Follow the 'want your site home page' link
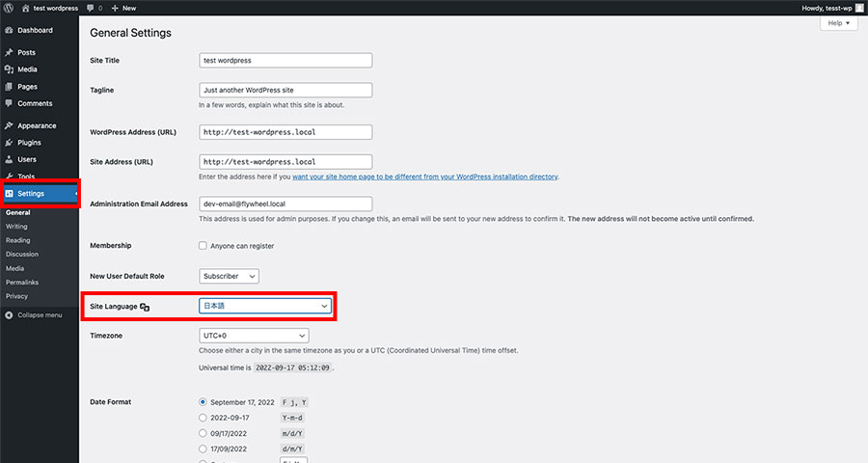Screen dimensions: 868x463 coord(425,177)
